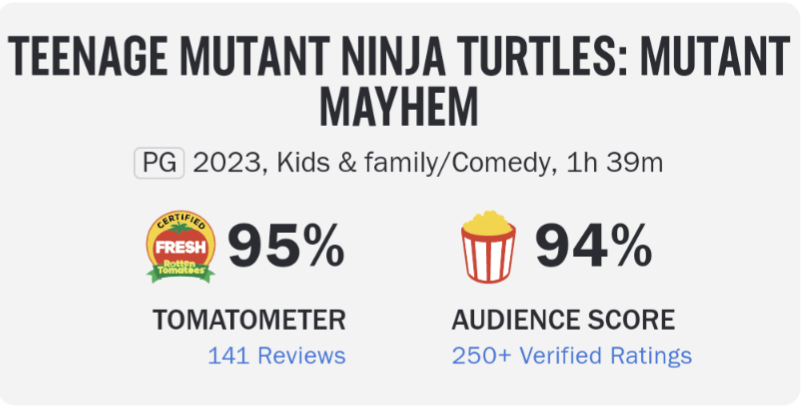Screen dimensions: 807x409
Task: Click the 95% Tomatometer score
Action: click(287, 247)
